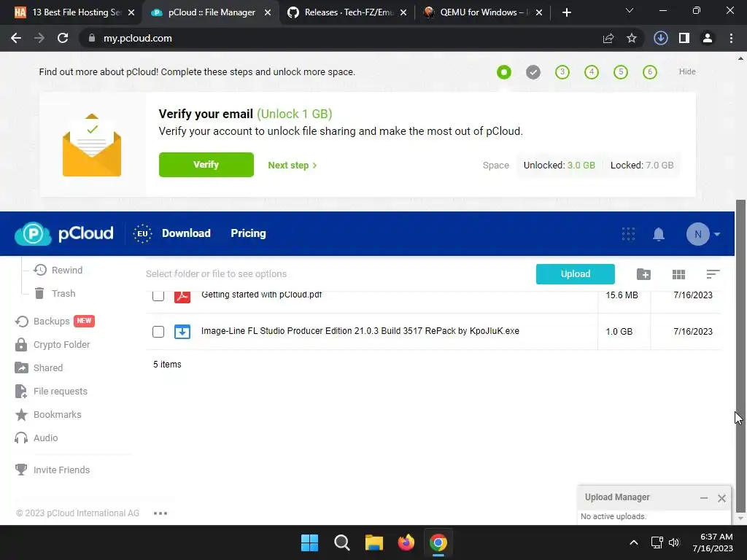
Task: Toggle the Chrome side panel
Action: [684, 38]
